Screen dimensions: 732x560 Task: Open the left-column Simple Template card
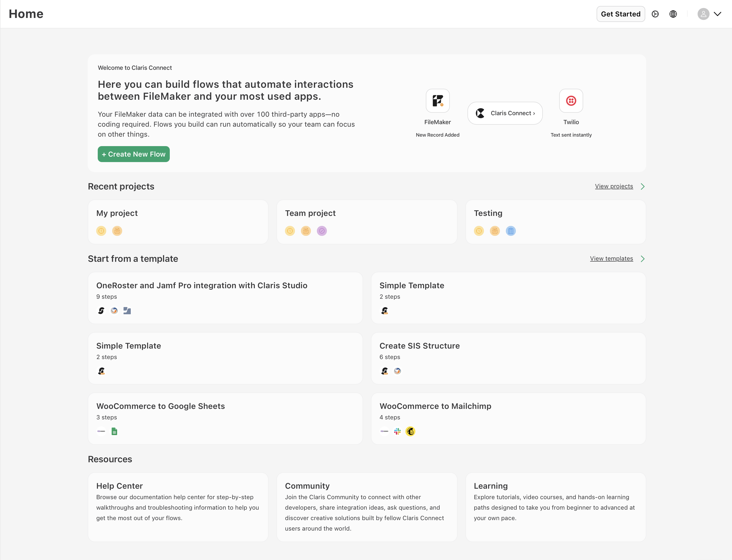point(225,358)
